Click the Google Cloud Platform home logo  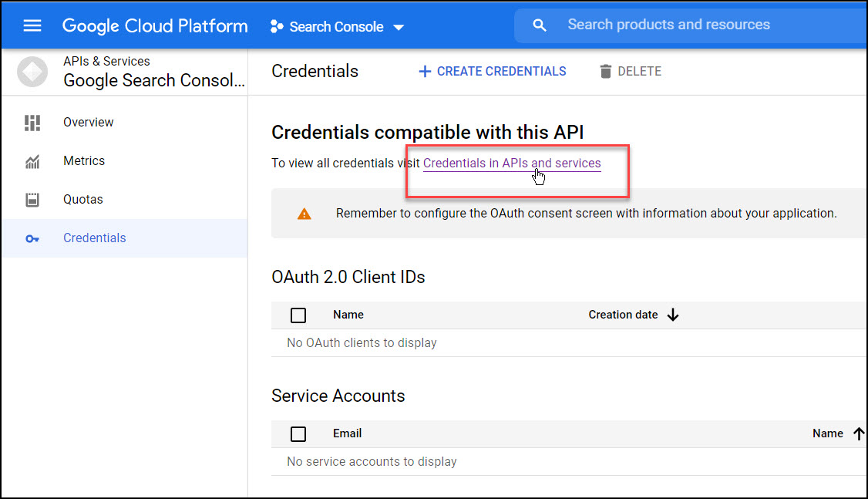[x=154, y=25]
